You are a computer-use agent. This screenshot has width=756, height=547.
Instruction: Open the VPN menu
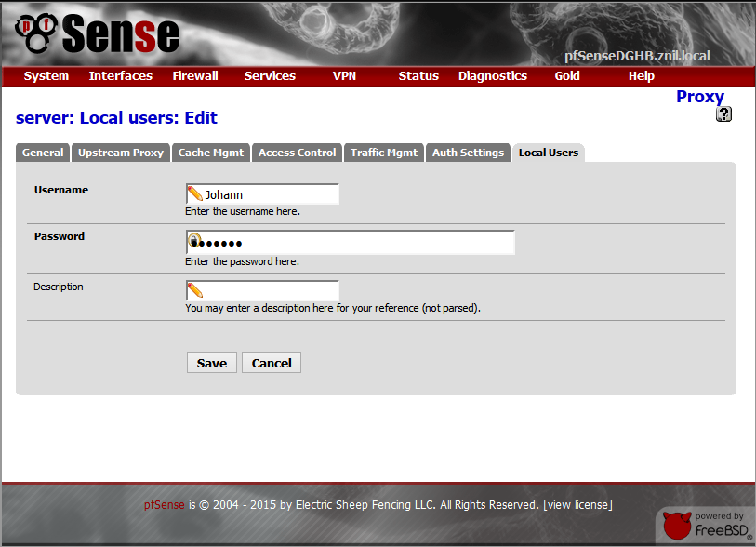click(344, 76)
